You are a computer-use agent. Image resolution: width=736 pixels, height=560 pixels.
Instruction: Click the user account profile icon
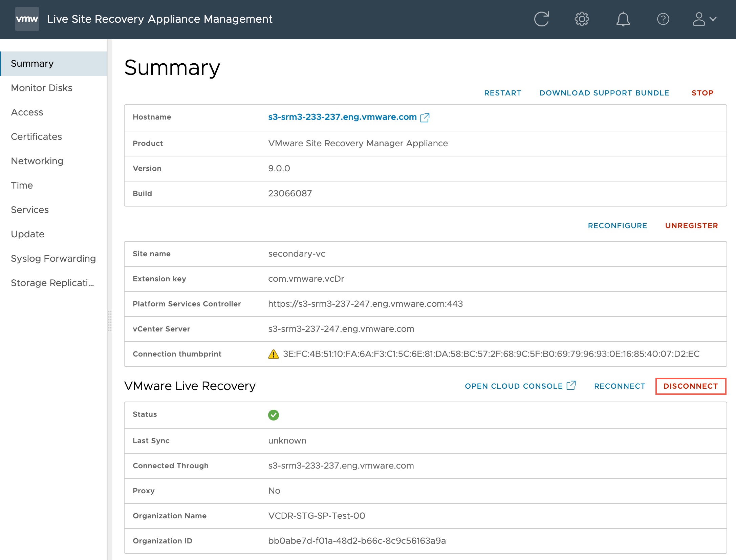702,18
